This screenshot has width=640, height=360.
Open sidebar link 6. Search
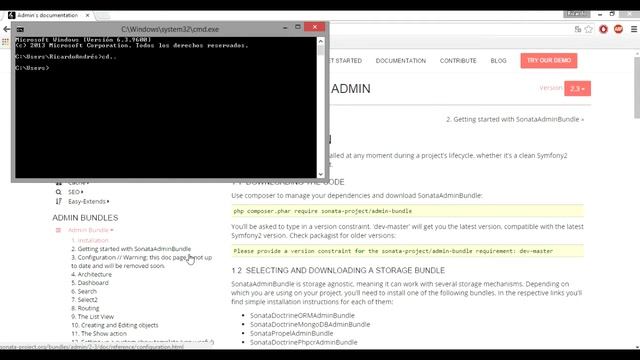coord(84,291)
